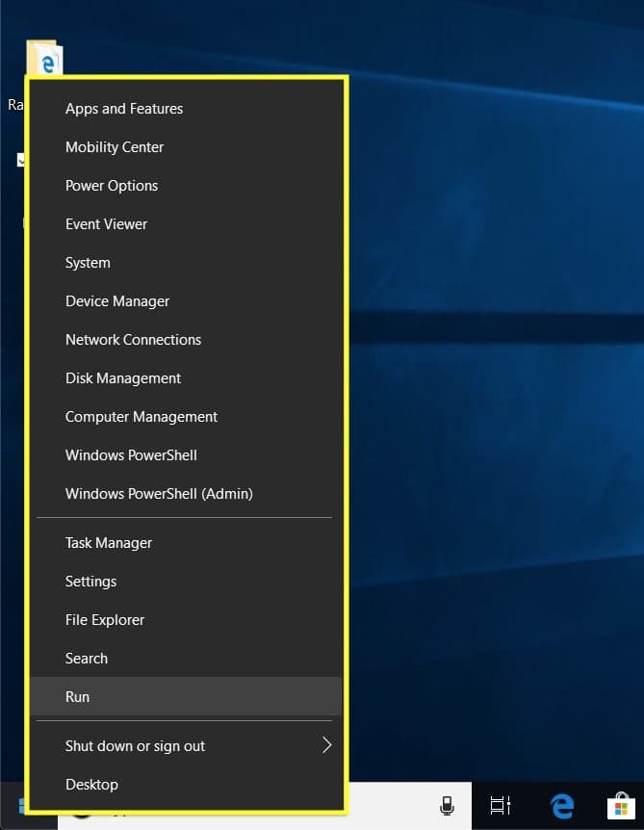Show the Desktop via menu entry
Viewport: 644px width, 830px height.
click(186, 785)
